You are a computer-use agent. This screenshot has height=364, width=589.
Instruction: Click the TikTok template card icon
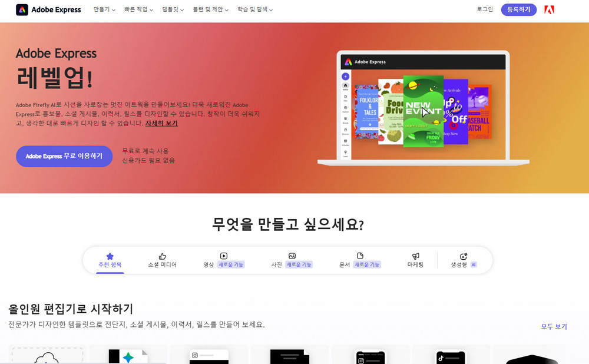point(451,355)
